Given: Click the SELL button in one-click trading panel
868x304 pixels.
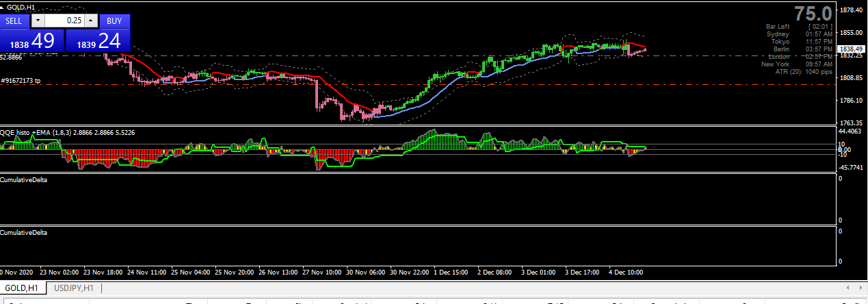Looking at the screenshot, I should tap(14, 21).
